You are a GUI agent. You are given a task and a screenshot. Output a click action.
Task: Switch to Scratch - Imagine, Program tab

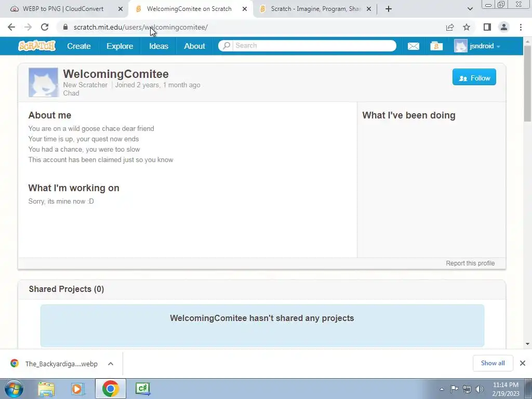(x=315, y=9)
